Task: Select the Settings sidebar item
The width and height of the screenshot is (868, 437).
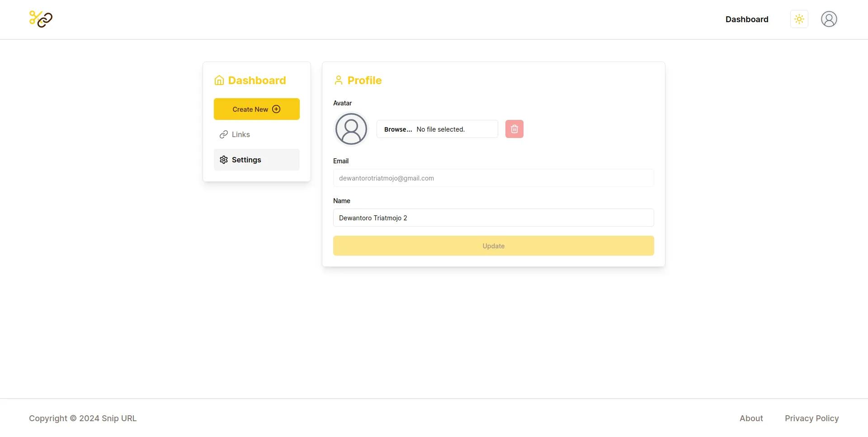Action: coord(257,160)
